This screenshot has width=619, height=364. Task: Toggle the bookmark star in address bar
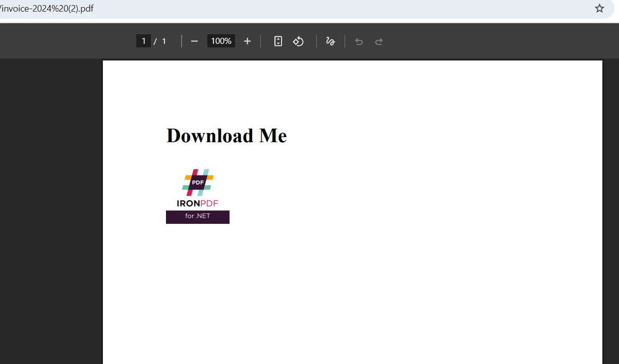pyautogui.click(x=599, y=8)
